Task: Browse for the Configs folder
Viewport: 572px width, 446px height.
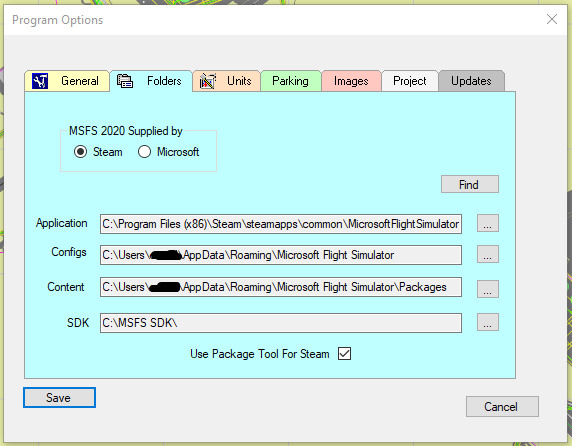Action: click(488, 254)
